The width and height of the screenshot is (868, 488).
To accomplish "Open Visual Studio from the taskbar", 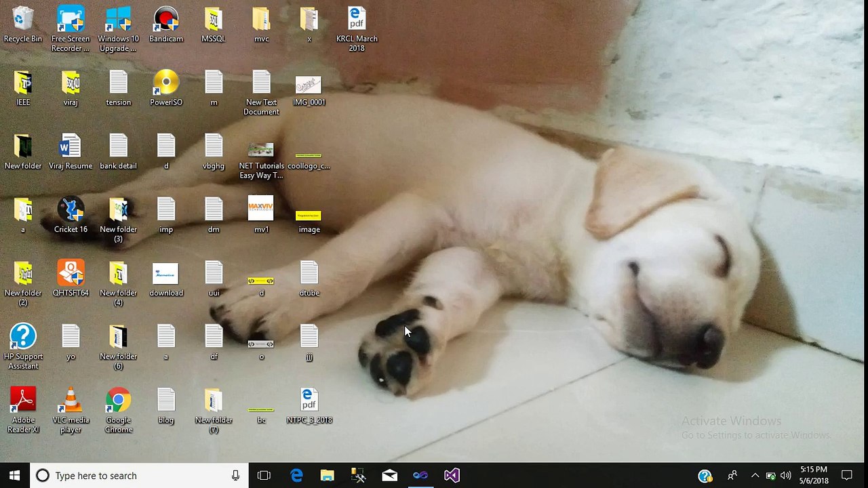I will [x=452, y=476].
